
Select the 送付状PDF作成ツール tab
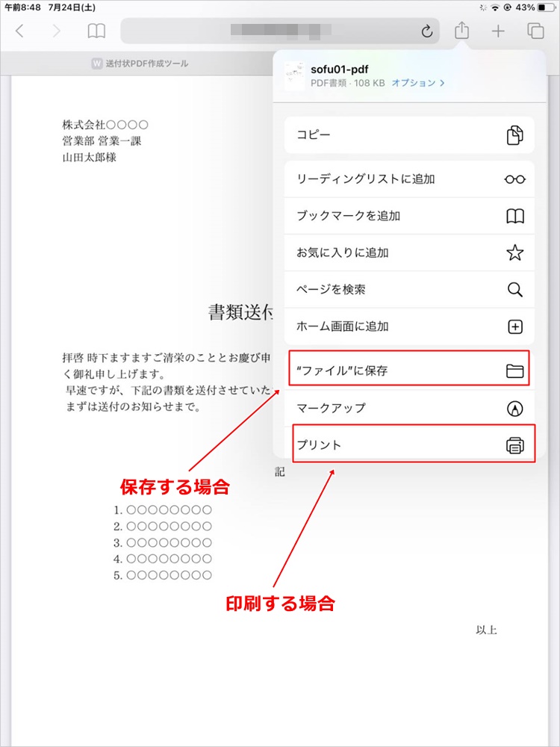(x=140, y=63)
